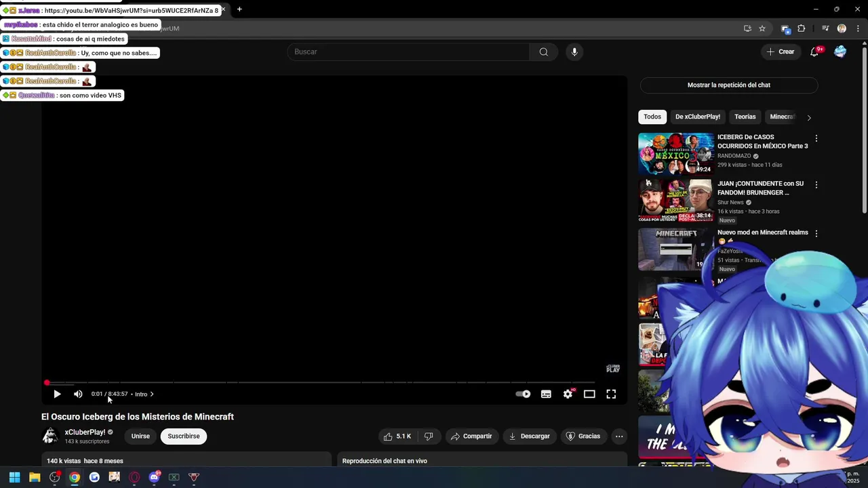Switch to theater mode
Image resolution: width=868 pixels, height=488 pixels.
click(589, 394)
